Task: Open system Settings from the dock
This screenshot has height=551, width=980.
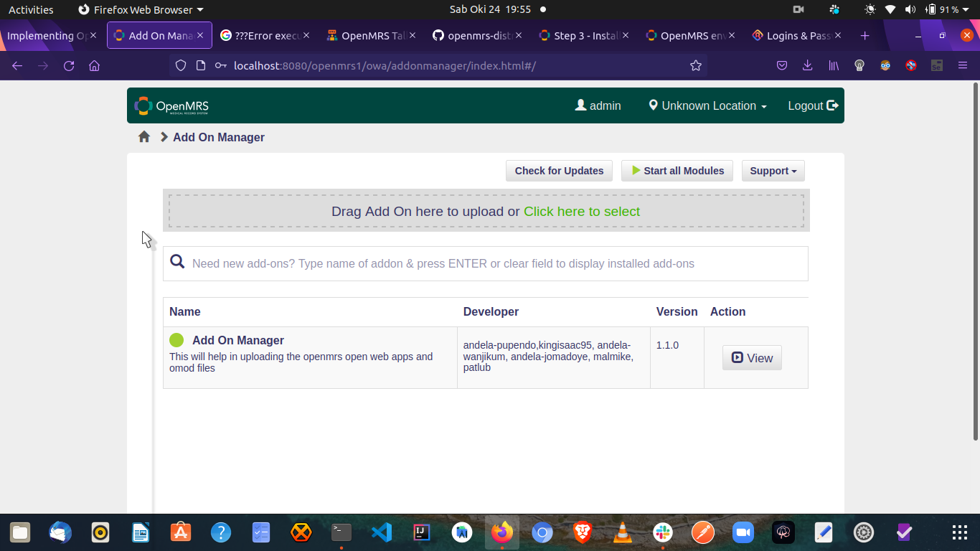Action: pyautogui.click(x=864, y=532)
